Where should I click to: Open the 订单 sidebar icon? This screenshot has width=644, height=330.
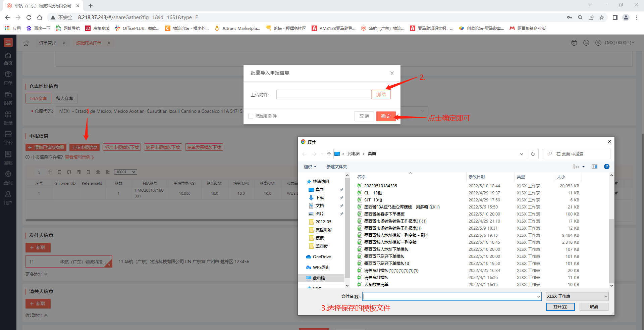click(x=8, y=78)
